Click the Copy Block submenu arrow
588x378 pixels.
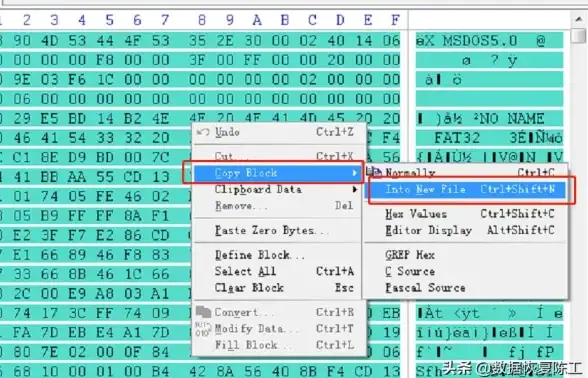coord(354,173)
